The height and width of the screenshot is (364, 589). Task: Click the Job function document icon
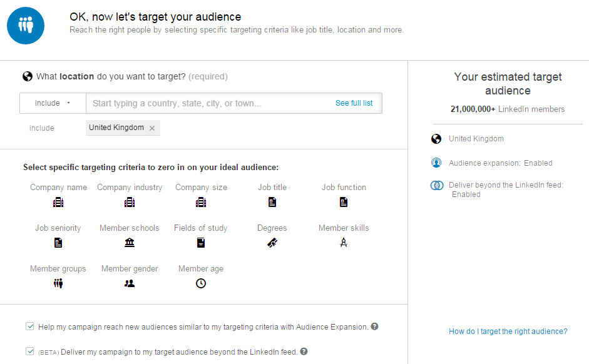click(x=344, y=202)
